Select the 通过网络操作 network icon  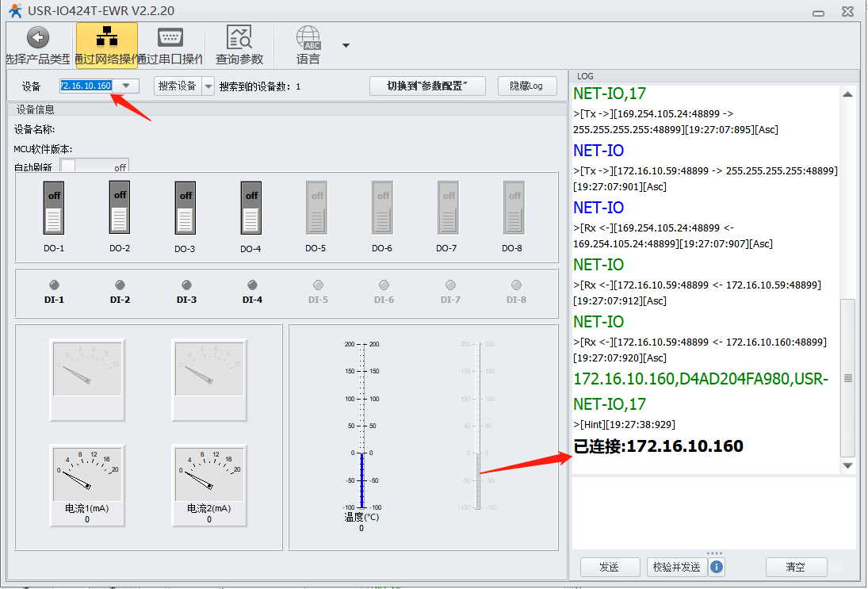click(106, 38)
